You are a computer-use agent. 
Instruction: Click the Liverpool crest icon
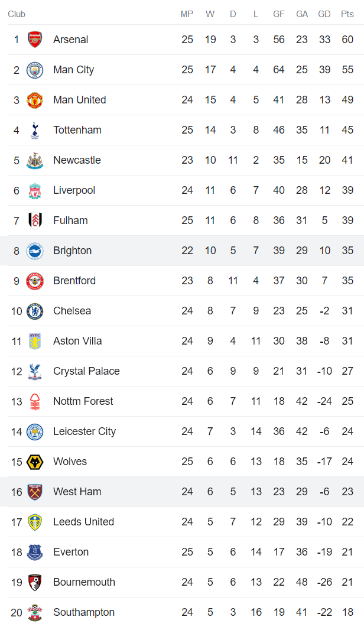coord(34,190)
